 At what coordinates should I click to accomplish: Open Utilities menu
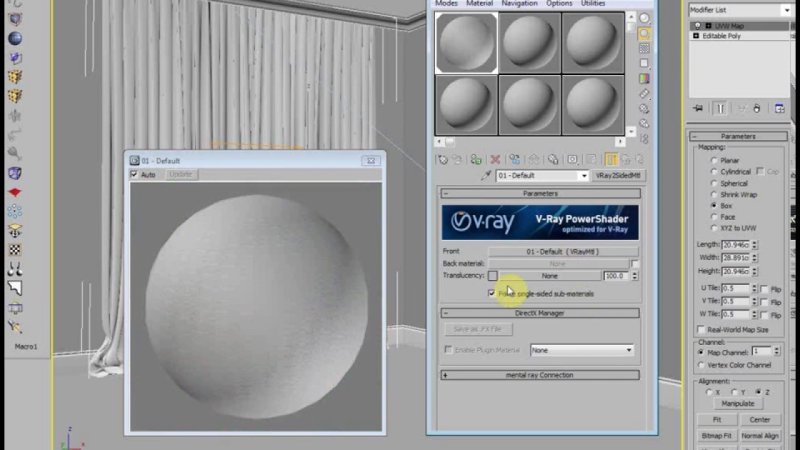[x=593, y=4]
